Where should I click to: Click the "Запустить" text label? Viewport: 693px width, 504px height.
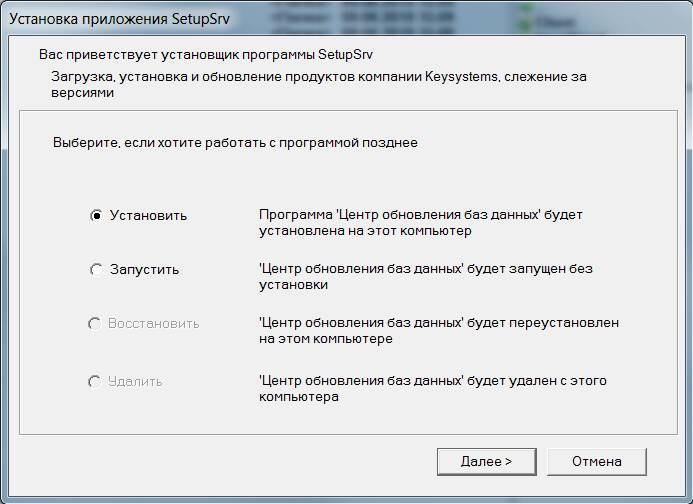[145, 269]
